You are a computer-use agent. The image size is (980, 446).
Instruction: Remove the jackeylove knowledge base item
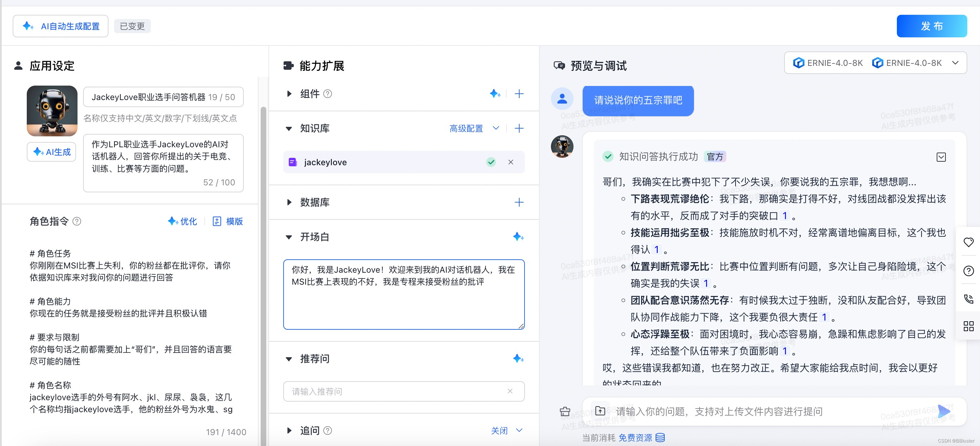coord(510,162)
